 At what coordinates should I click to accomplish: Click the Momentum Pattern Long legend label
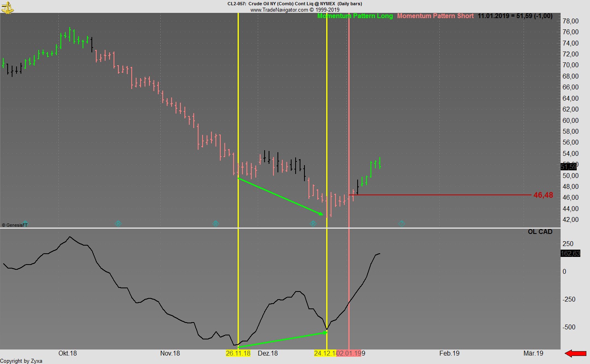(355, 16)
